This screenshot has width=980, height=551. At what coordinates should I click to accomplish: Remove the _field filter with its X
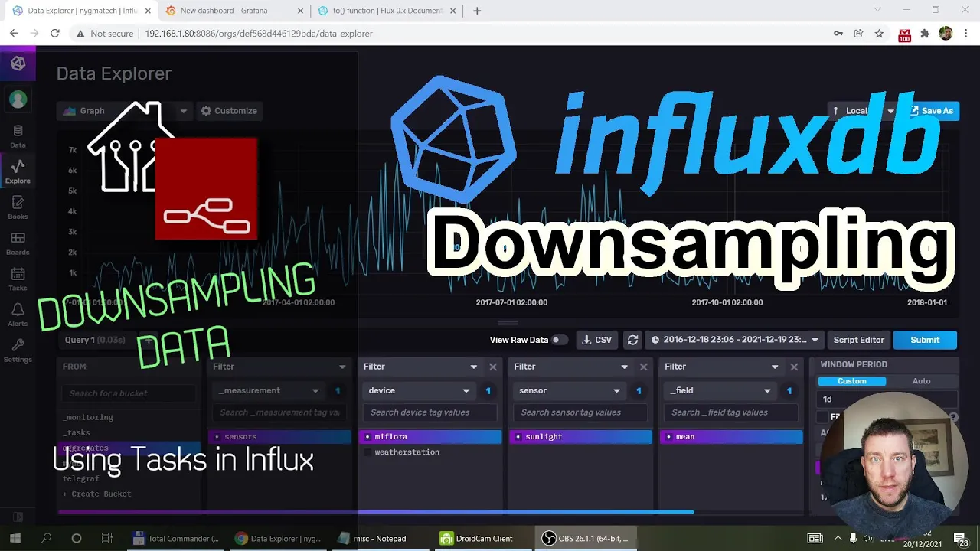(x=794, y=367)
